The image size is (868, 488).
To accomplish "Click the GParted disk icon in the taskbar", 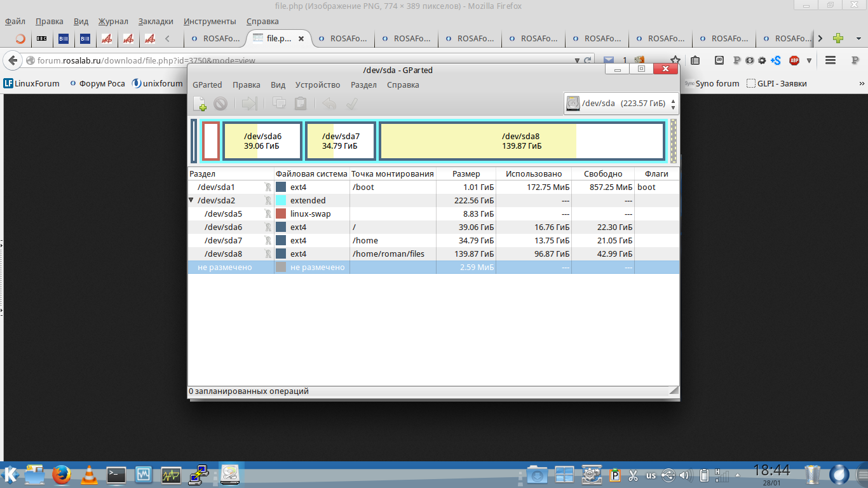I will (x=229, y=474).
